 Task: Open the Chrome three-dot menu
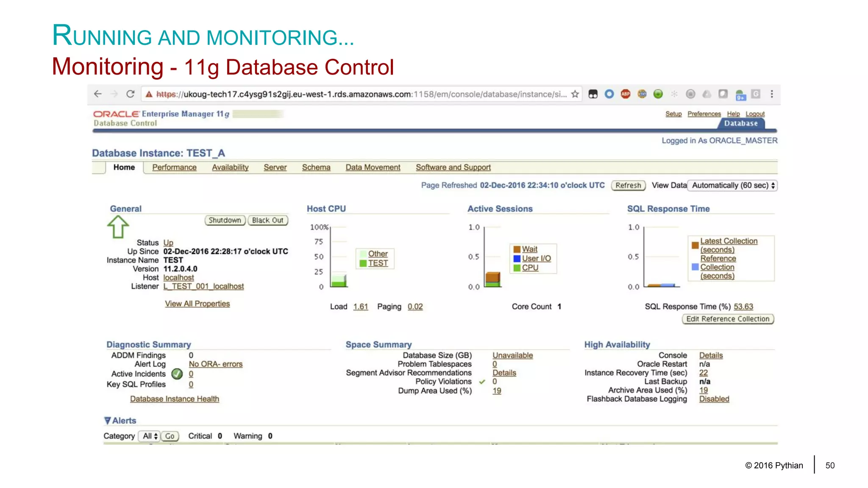772,94
